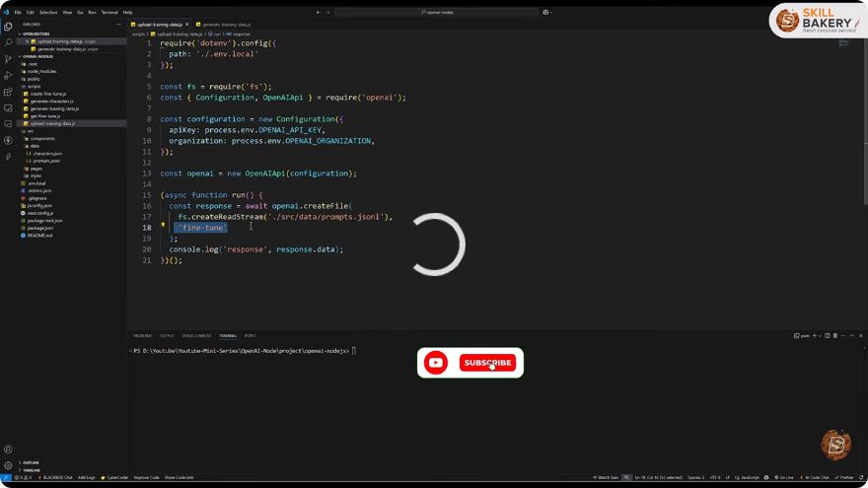Open the Selection menu

pos(48,12)
